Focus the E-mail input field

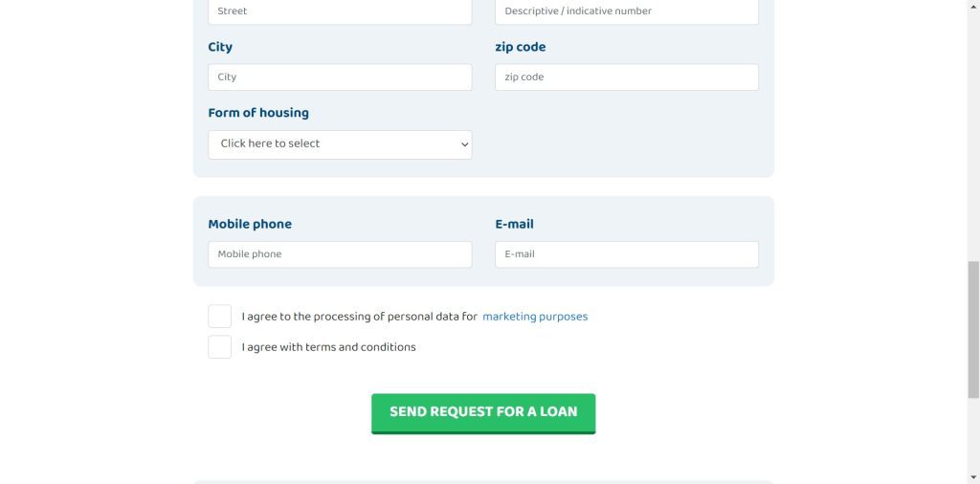(626, 254)
